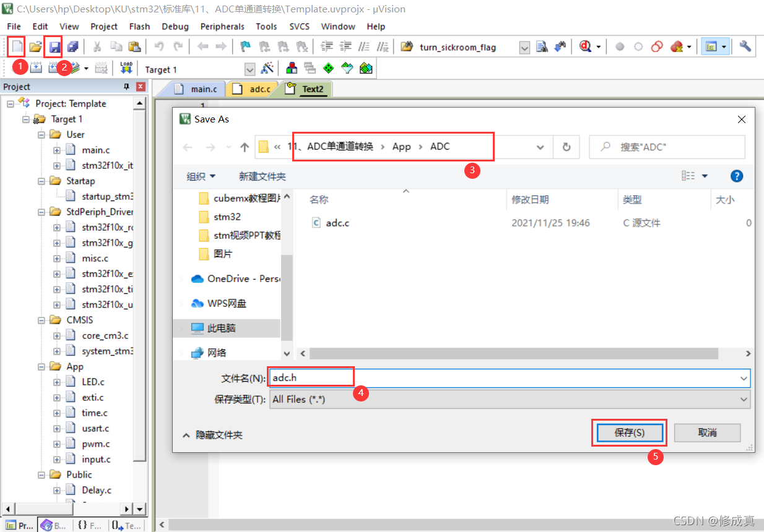Toggle 隐藏文件夹 at dialog bottom left
This screenshot has height=532, width=764.
(212, 435)
